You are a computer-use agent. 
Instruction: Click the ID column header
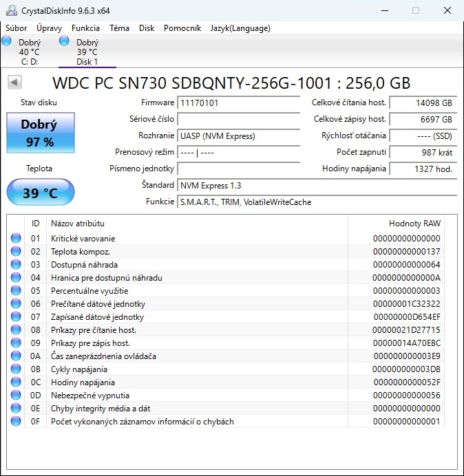click(x=36, y=224)
